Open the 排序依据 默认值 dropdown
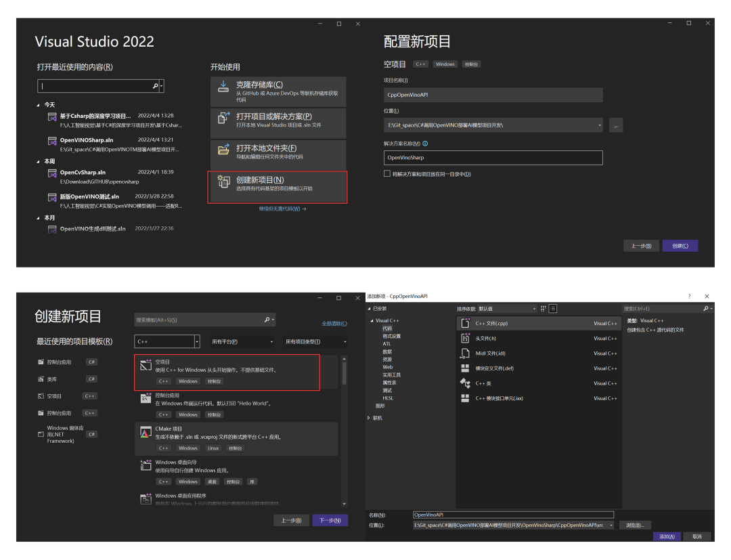The width and height of the screenshot is (731, 560). (534, 309)
